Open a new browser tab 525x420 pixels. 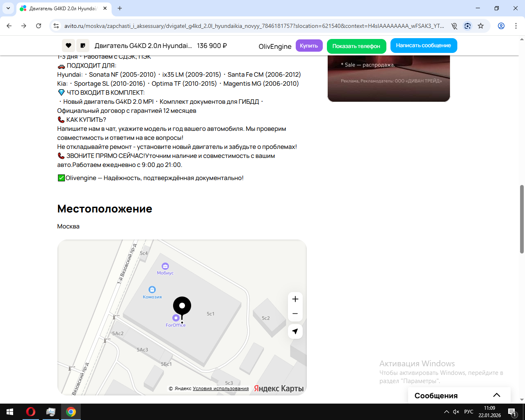pyautogui.click(x=120, y=8)
